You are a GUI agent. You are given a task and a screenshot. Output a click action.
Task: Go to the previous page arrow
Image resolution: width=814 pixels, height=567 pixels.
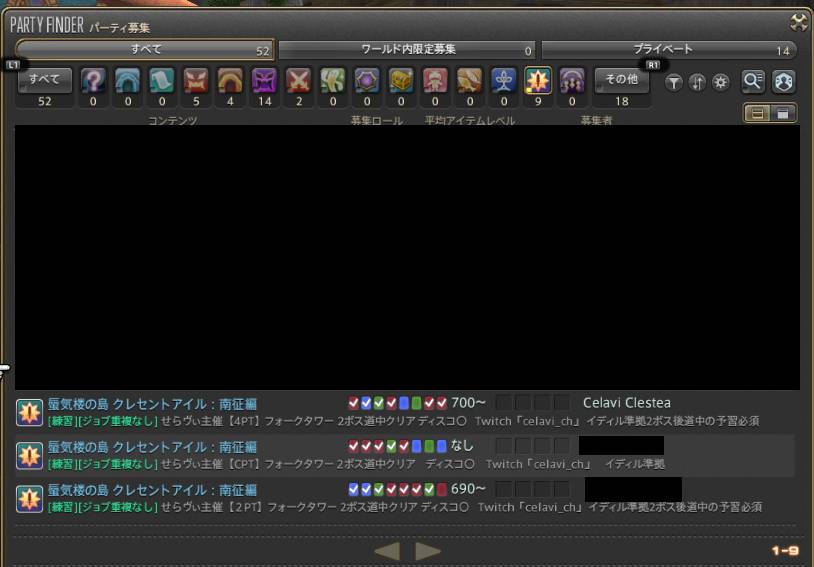click(387, 551)
